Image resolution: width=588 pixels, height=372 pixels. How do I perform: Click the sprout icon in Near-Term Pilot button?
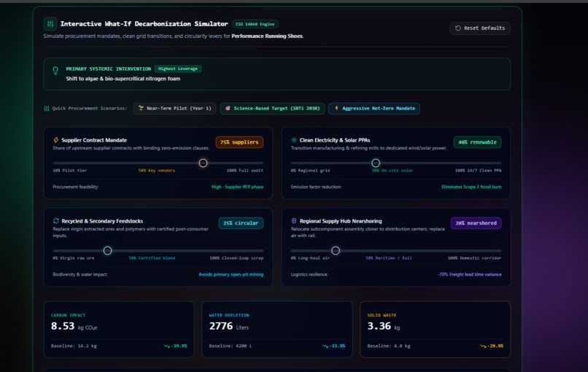click(x=141, y=108)
